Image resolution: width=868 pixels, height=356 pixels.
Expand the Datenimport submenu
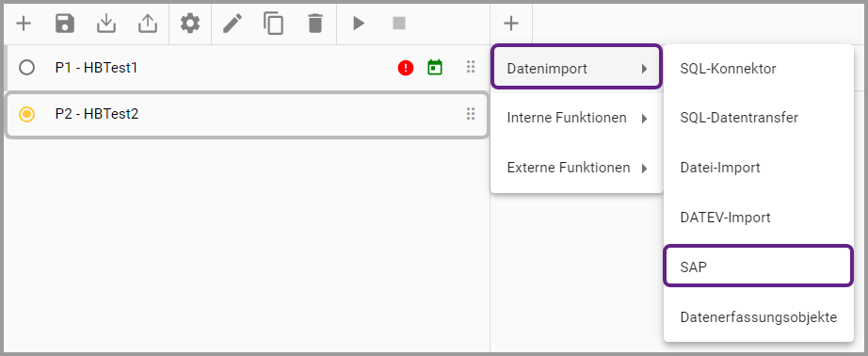577,69
